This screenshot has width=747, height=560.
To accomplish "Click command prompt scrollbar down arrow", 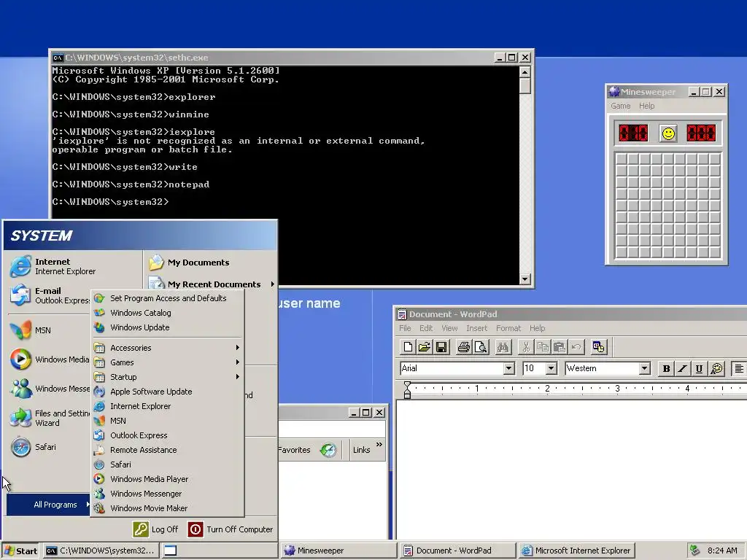I will pos(525,279).
